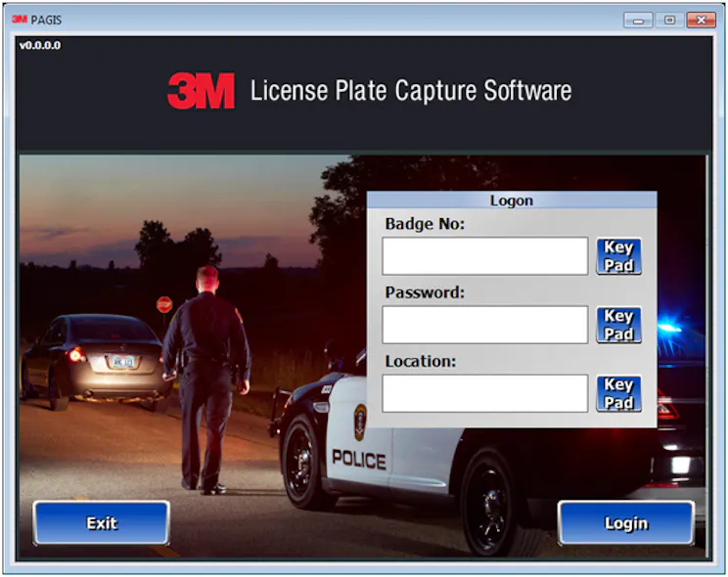Click the Badge No input field
728x577 pixels.
click(485, 256)
